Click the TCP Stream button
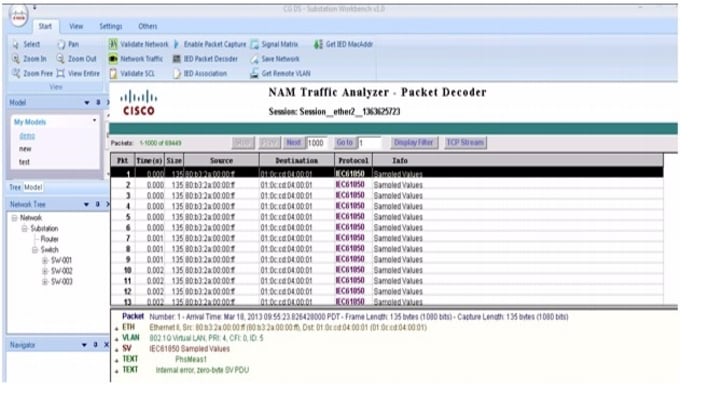Viewport: 701px width, 419px height. pyautogui.click(x=465, y=143)
